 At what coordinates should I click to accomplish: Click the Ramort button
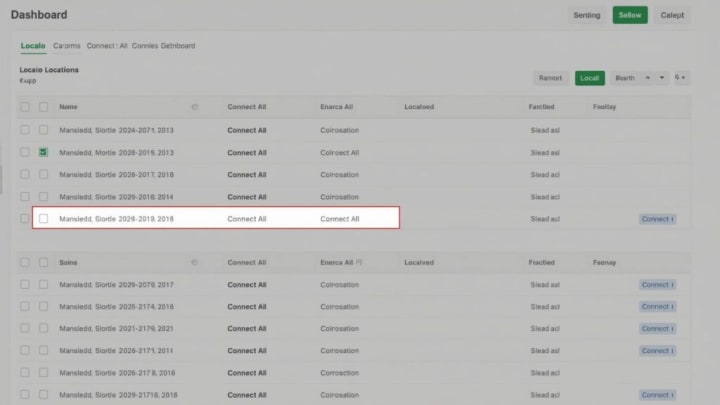pyautogui.click(x=550, y=78)
